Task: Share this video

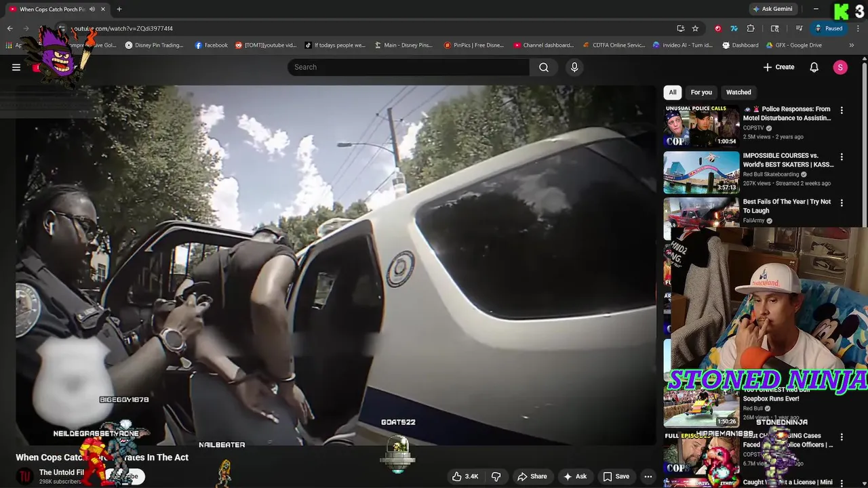Action: click(x=532, y=476)
